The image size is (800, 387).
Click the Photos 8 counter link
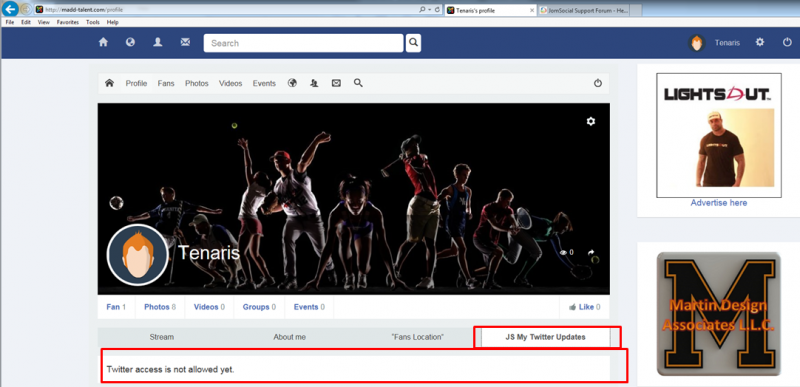(x=160, y=307)
